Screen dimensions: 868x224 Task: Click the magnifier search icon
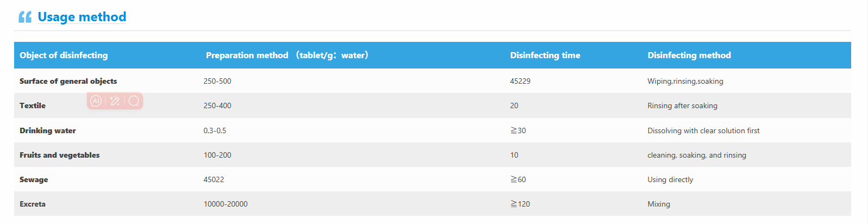pos(134,101)
